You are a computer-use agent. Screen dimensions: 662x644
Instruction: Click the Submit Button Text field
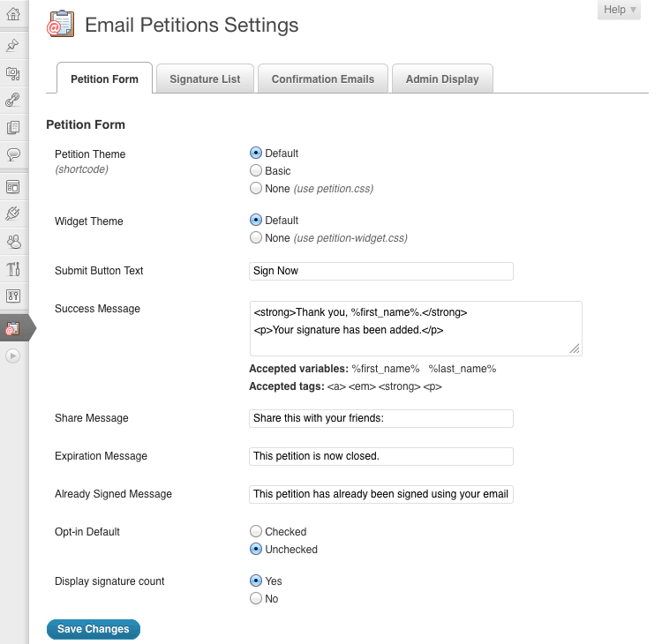point(381,271)
